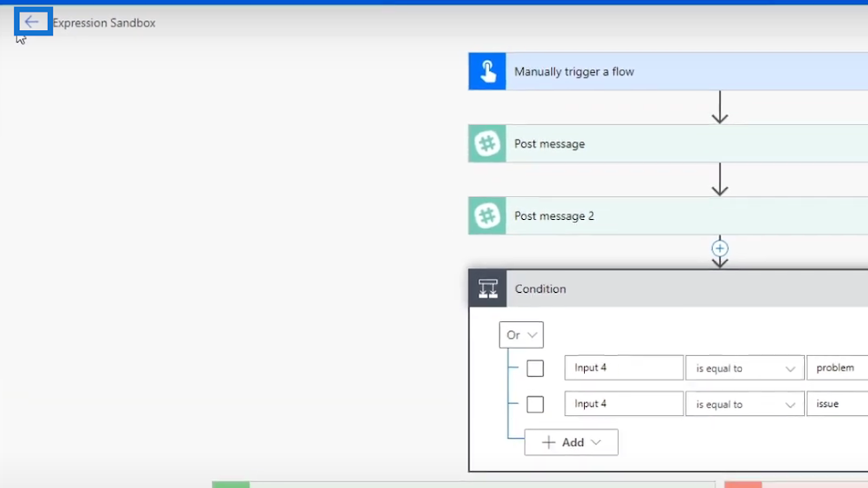Open the Manually trigger a flow hand icon
This screenshot has width=868, height=488.
[x=487, y=71]
